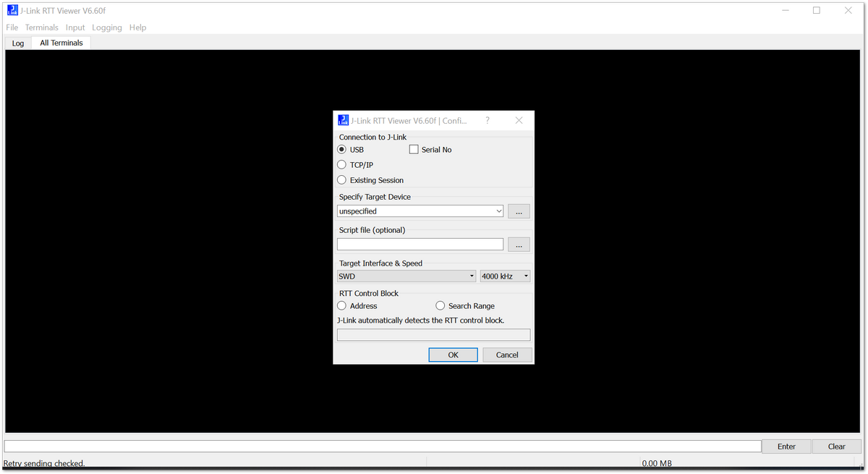Confirm configuration with OK button
This screenshot has width=868, height=474.
[x=453, y=355]
